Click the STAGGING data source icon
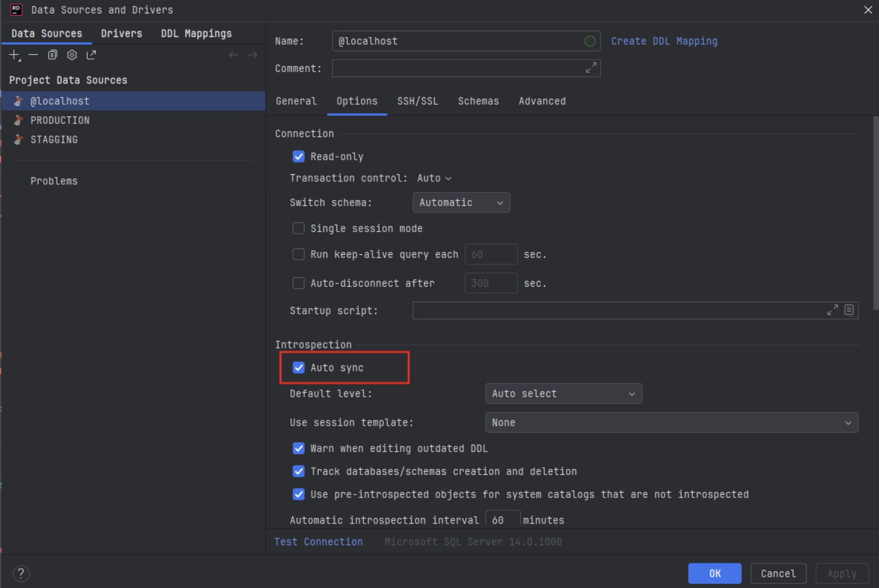Viewport: 879px width, 588px height. pyautogui.click(x=19, y=139)
